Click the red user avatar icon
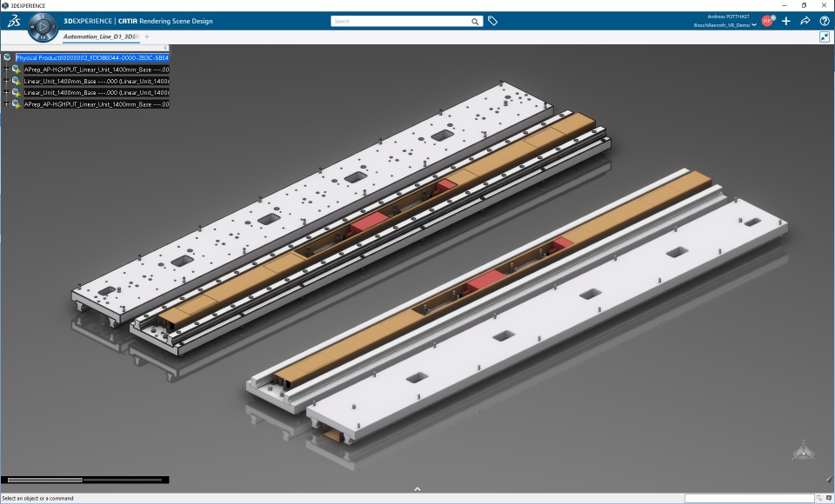 (x=767, y=21)
